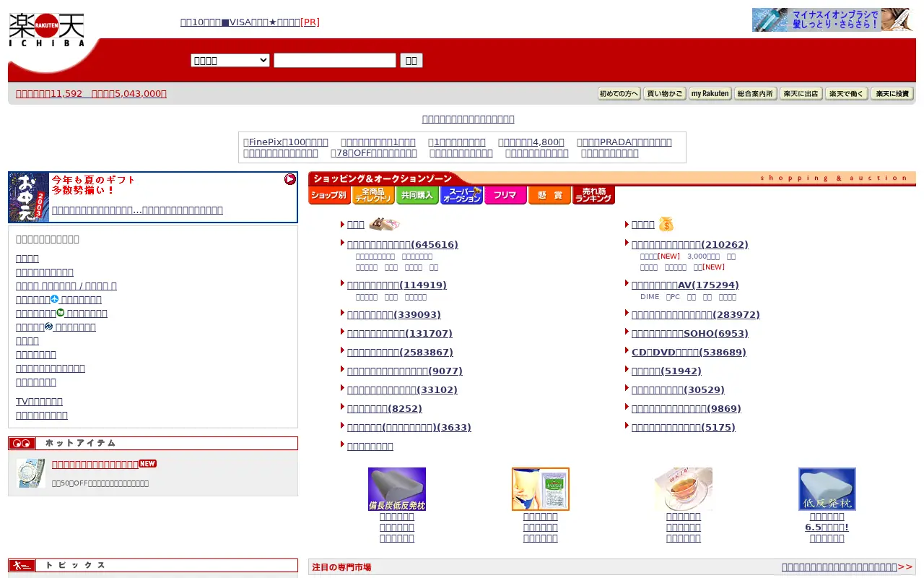Open the 買い物かご shopping cart button

click(665, 93)
